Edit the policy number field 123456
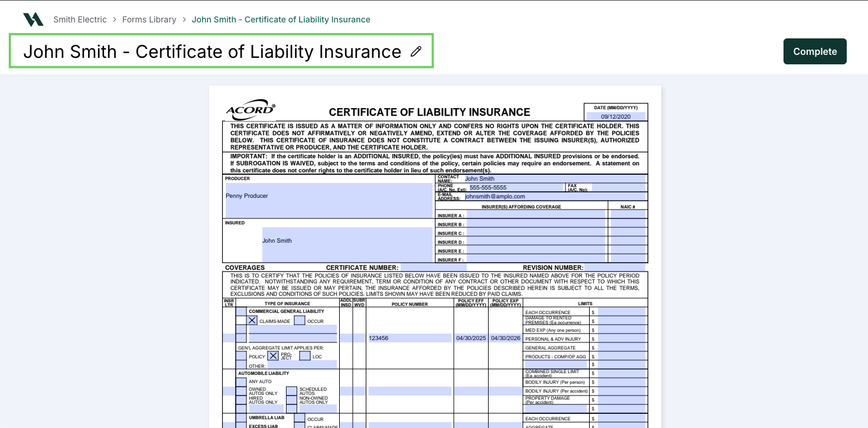The height and width of the screenshot is (428, 868). [x=409, y=338]
